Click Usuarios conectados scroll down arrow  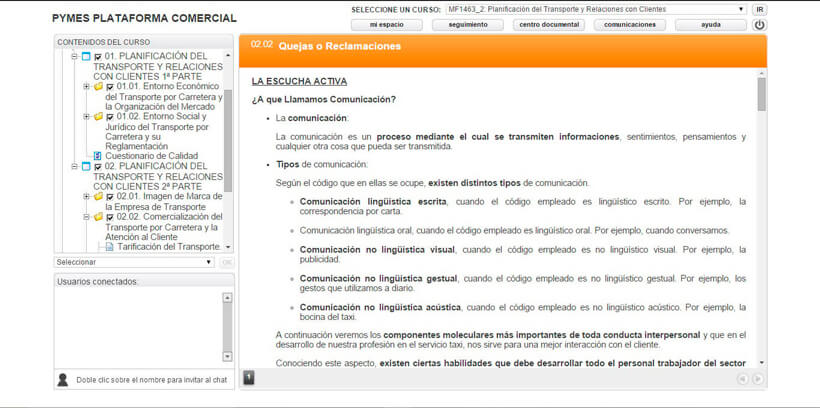(227, 356)
